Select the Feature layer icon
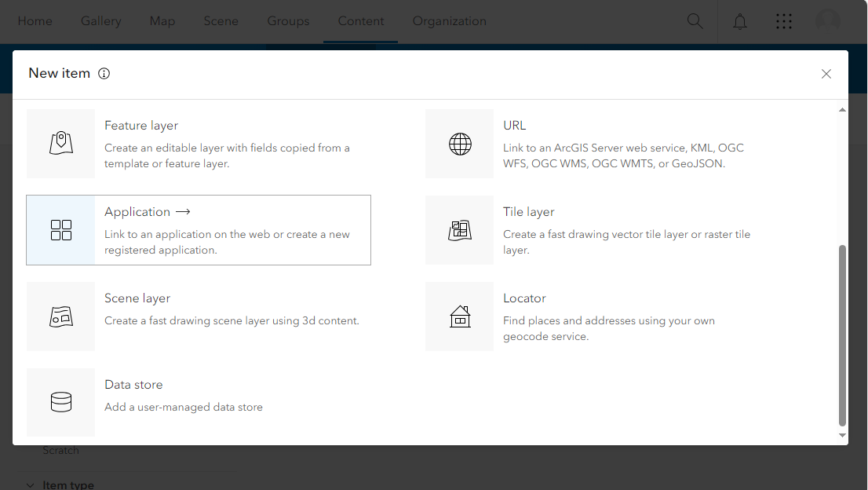 point(60,144)
